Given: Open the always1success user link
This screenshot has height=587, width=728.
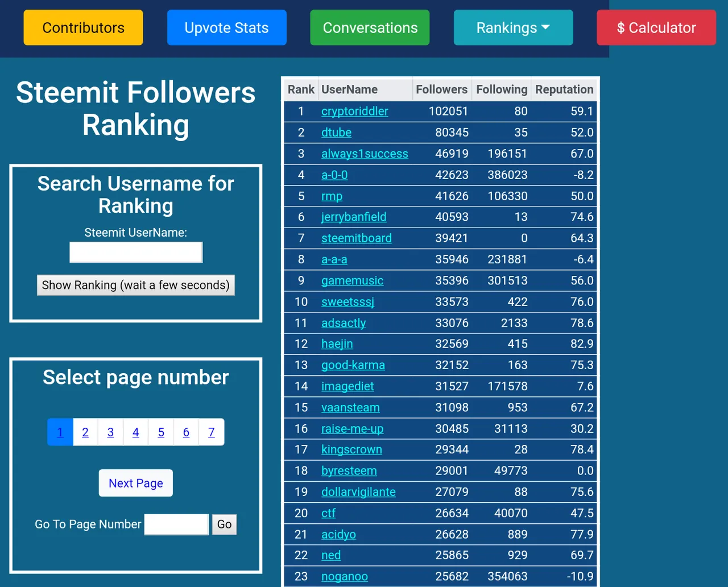Looking at the screenshot, I should 365,154.
